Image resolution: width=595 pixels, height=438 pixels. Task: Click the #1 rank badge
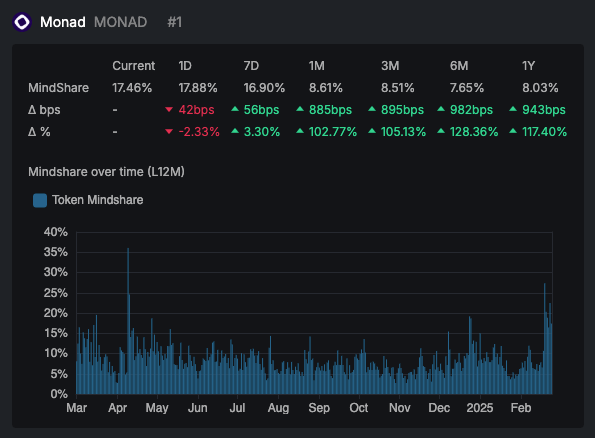(175, 22)
